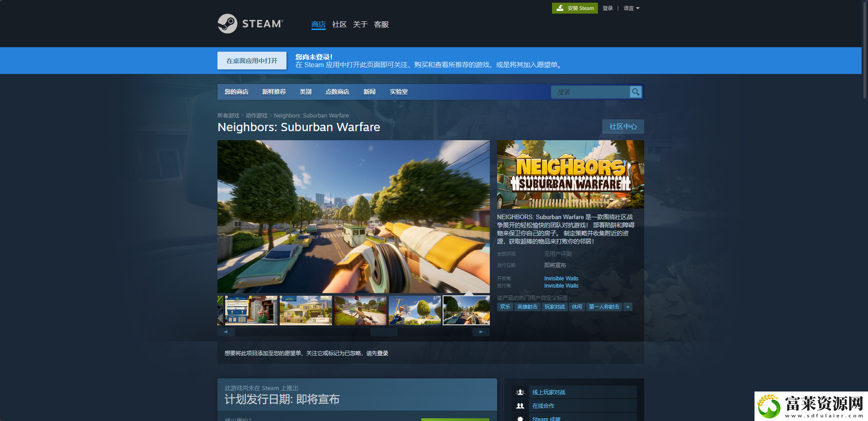
Task: Select the 英雄射击 tag
Action: point(528,307)
